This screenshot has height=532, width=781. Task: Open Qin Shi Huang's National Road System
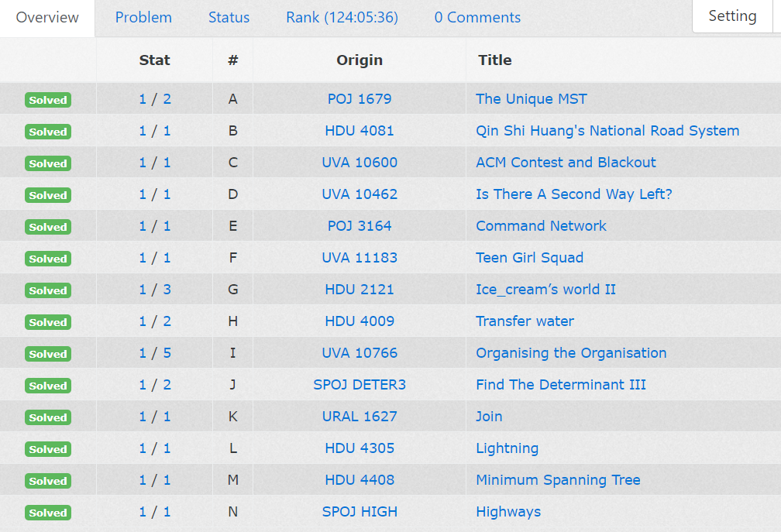click(607, 131)
